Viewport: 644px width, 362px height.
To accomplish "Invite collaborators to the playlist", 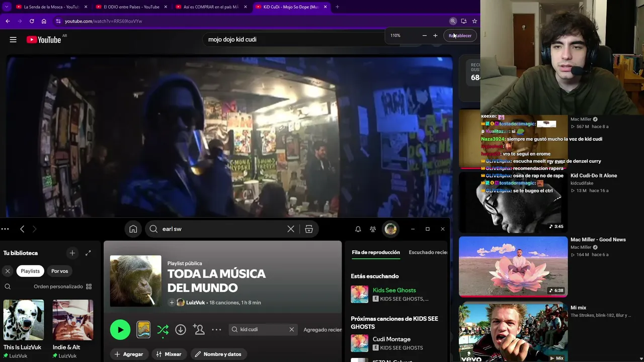I will point(199,330).
